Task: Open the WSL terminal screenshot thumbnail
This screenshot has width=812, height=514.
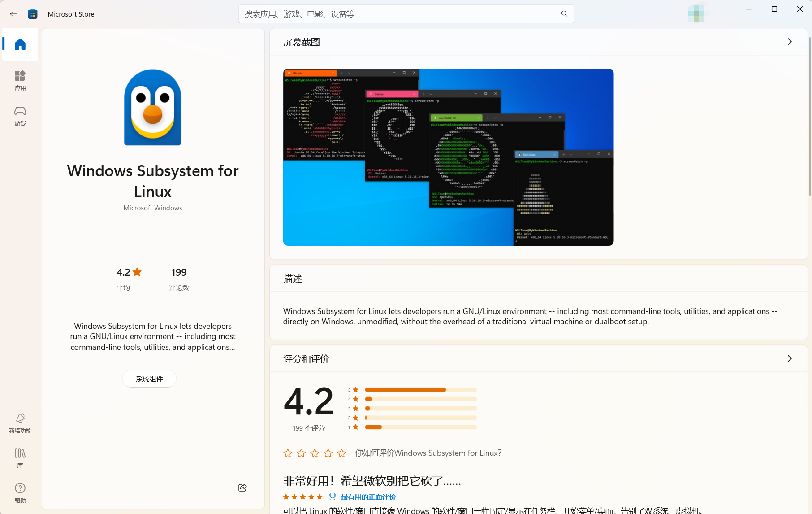Action: (448, 157)
